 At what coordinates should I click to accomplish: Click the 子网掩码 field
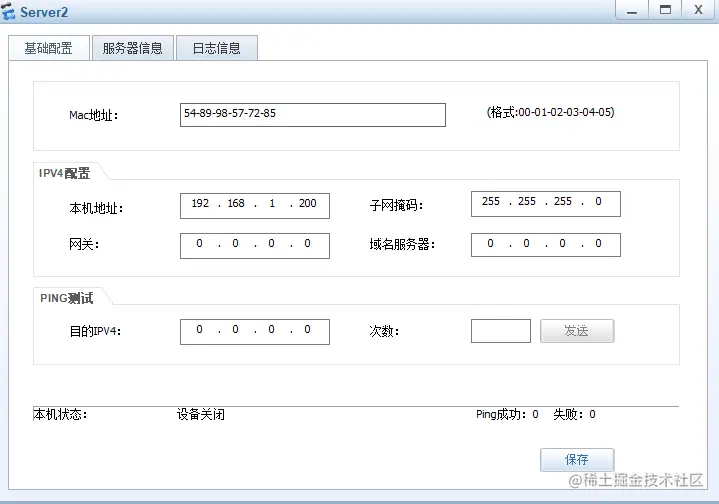[546, 204]
